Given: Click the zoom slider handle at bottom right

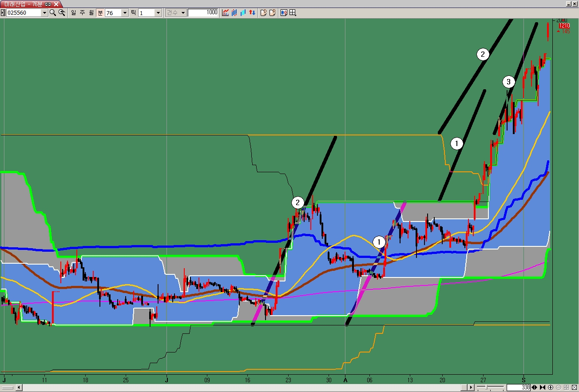Looking at the screenshot, I should click(487, 388).
